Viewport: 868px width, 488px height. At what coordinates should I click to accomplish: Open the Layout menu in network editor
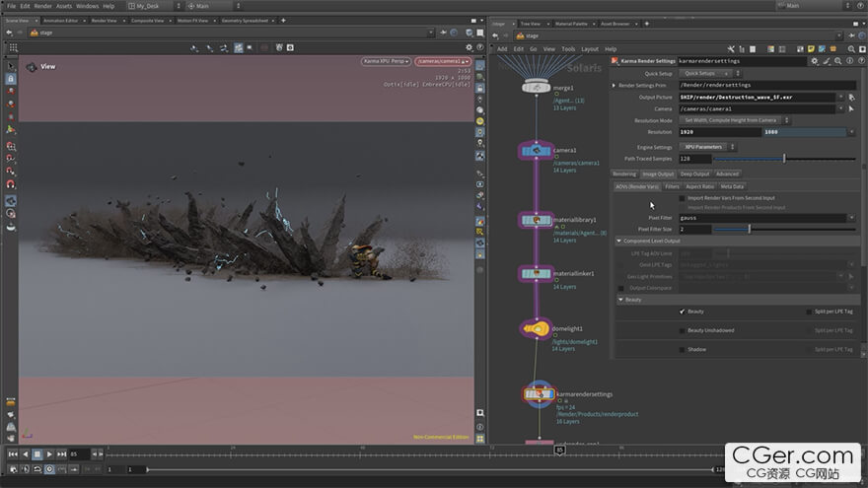(x=590, y=49)
